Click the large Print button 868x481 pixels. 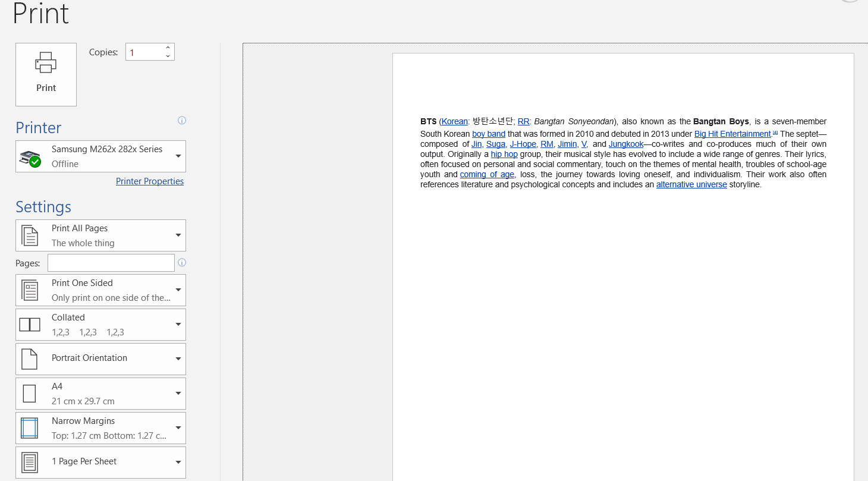46,74
